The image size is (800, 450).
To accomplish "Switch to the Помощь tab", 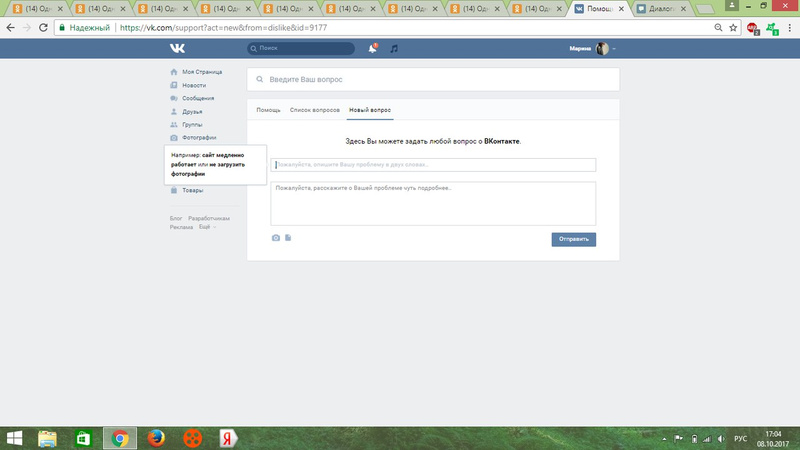I will tap(268, 109).
